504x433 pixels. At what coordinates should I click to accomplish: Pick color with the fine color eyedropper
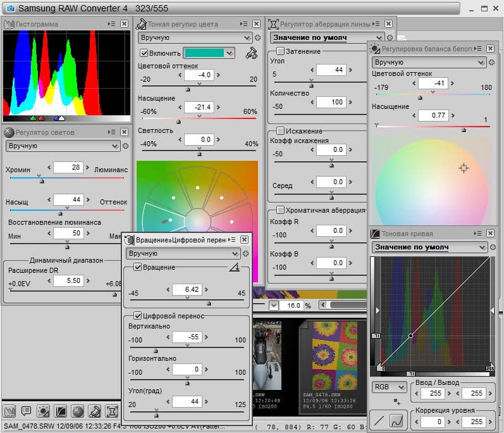click(252, 53)
